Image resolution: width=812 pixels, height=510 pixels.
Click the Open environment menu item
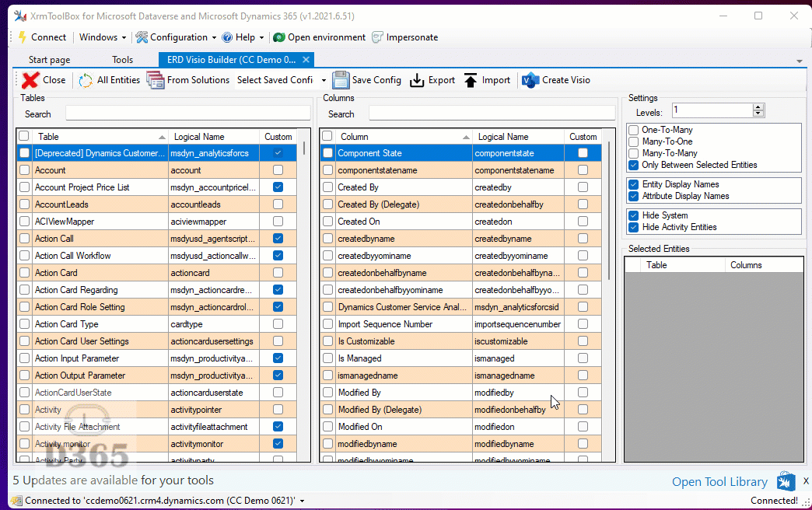click(x=320, y=37)
